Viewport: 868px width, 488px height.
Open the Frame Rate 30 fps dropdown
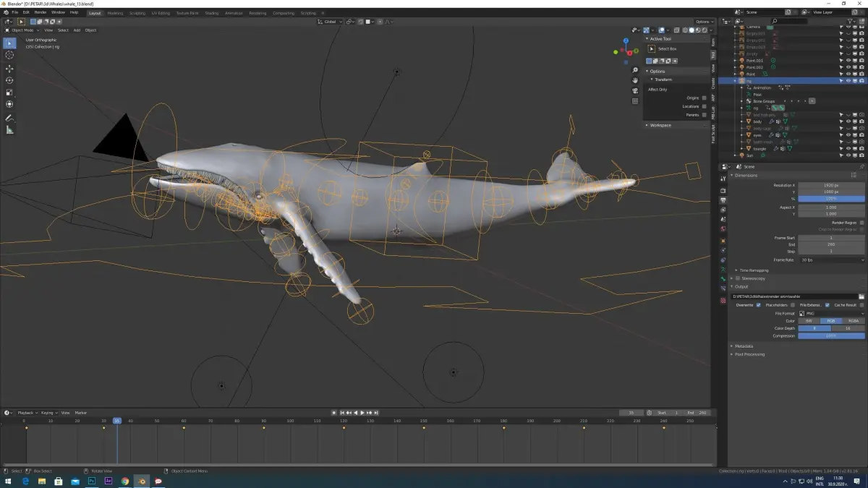coord(831,260)
